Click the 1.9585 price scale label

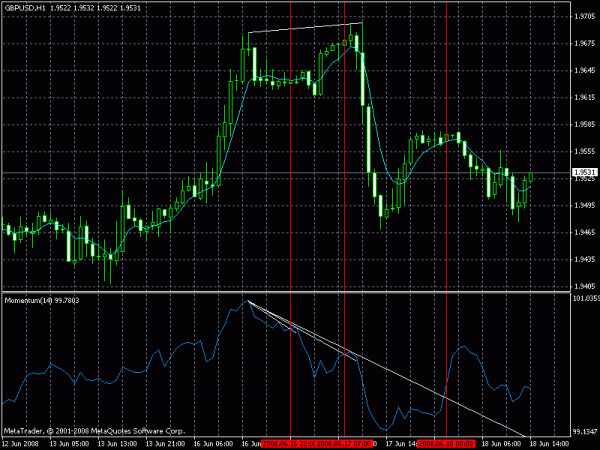pyautogui.click(x=585, y=124)
